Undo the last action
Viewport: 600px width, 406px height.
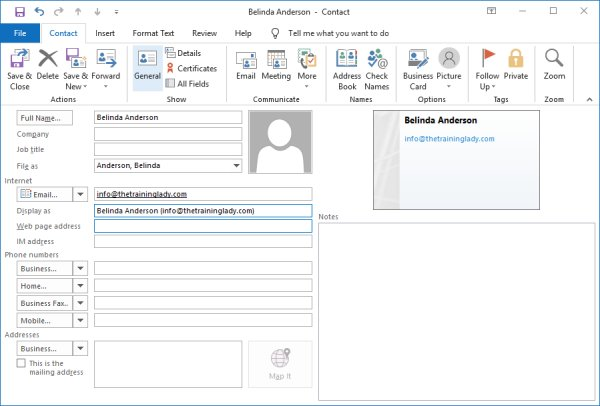(x=39, y=11)
